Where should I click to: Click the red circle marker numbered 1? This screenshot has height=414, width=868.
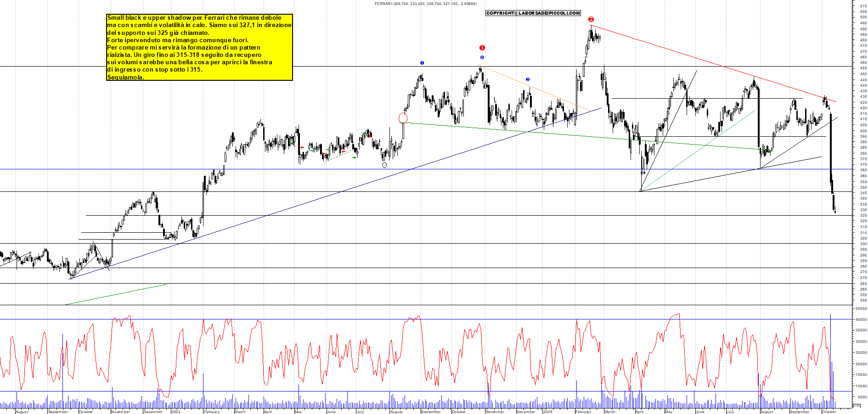(x=482, y=48)
